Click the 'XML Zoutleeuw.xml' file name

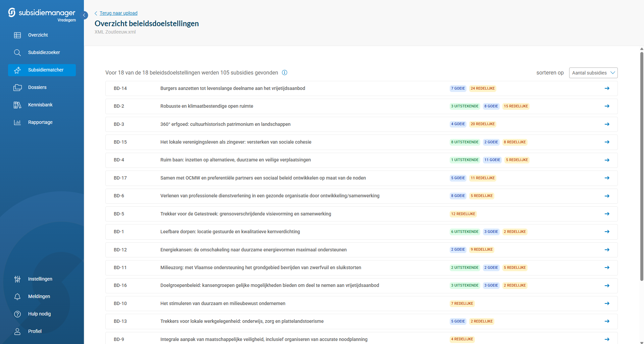pos(115,32)
